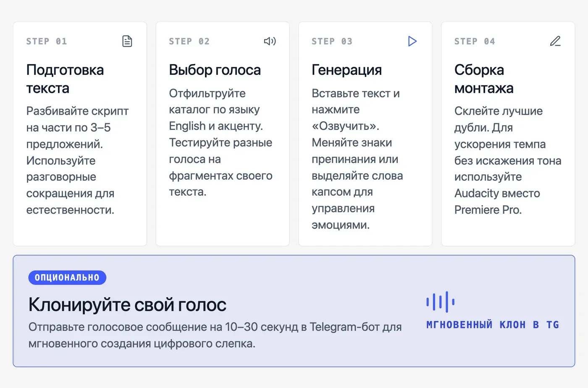This screenshot has width=588, height=388.
Task: Click the «STEP 02» label
Action: (x=189, y=41)
